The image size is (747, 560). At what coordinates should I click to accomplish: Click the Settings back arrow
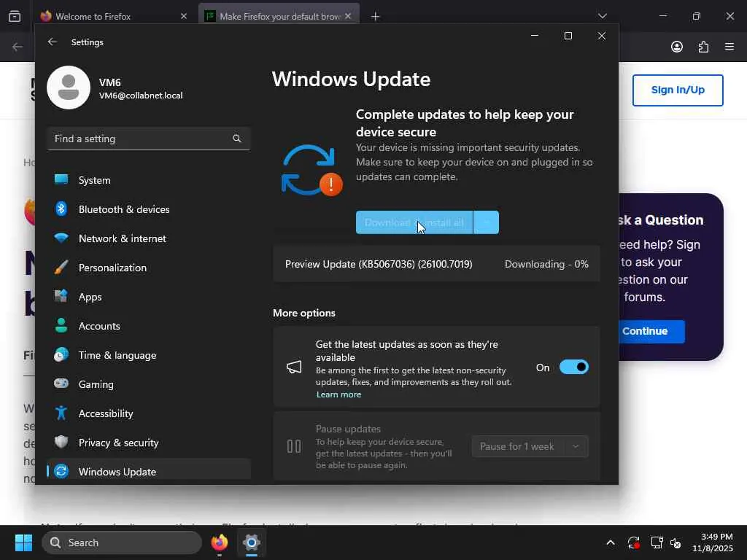click(x=53, y=42)
